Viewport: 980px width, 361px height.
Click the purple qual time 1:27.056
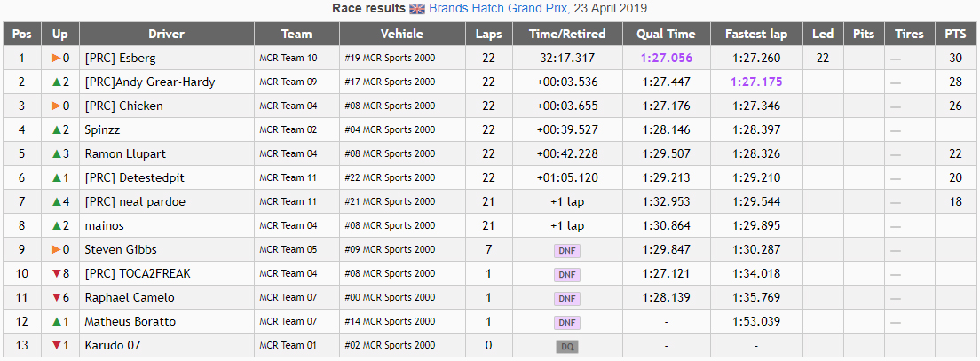tap(667, 58)
